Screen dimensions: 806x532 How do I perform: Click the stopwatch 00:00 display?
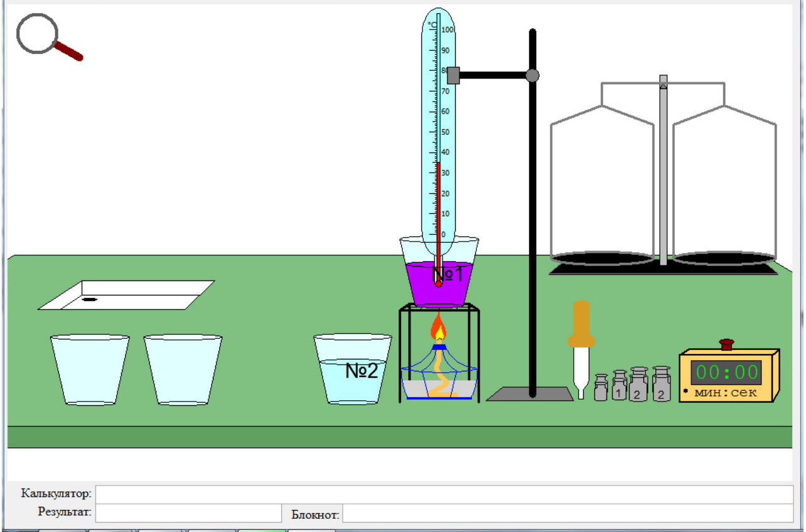[726, 372]
